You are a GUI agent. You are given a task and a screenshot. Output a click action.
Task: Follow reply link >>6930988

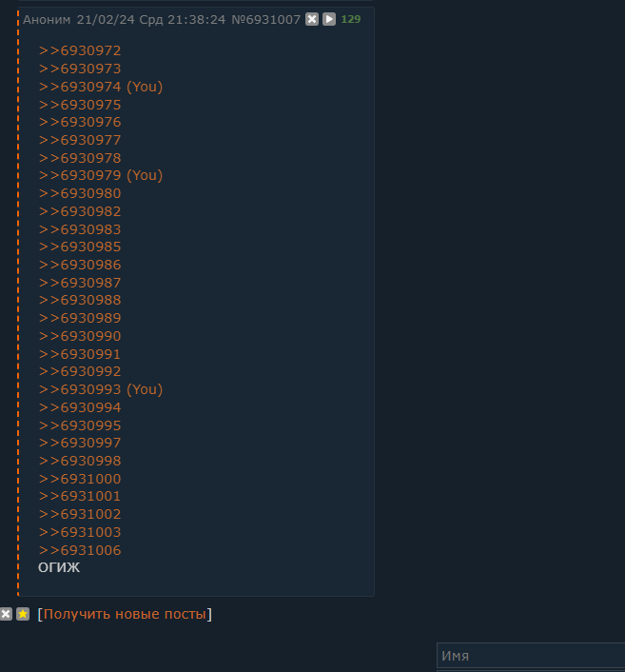pos(80,300)
